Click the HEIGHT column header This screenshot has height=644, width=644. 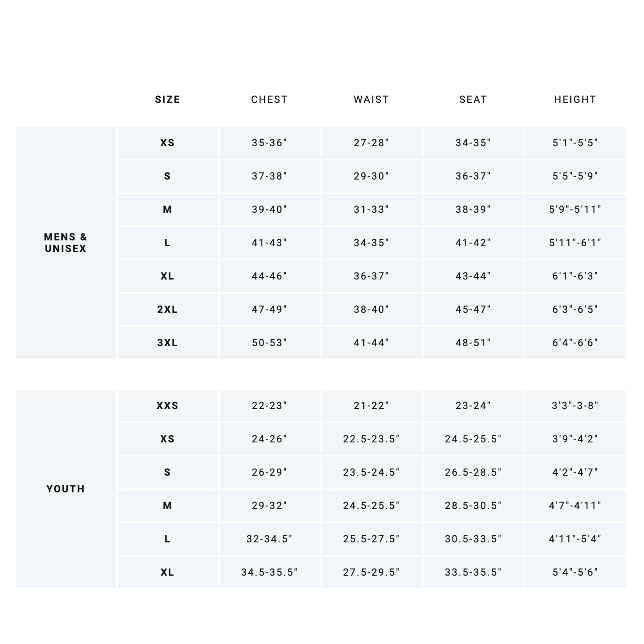tap(575, 99)
